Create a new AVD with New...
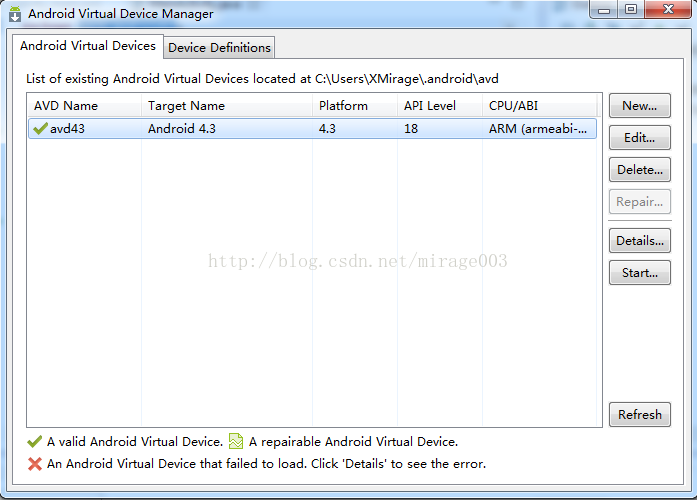The width and height of the screenshot is (697, 500). [640, 106]
